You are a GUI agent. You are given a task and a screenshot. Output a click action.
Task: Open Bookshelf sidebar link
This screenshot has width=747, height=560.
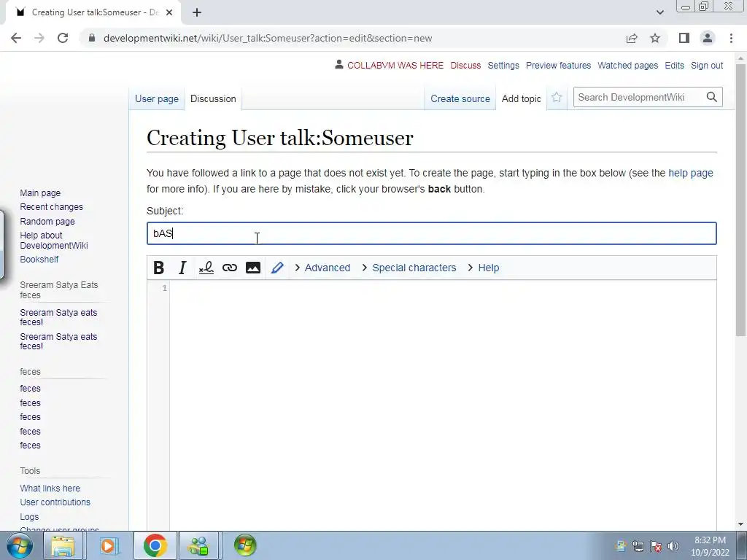click(39, 260)
